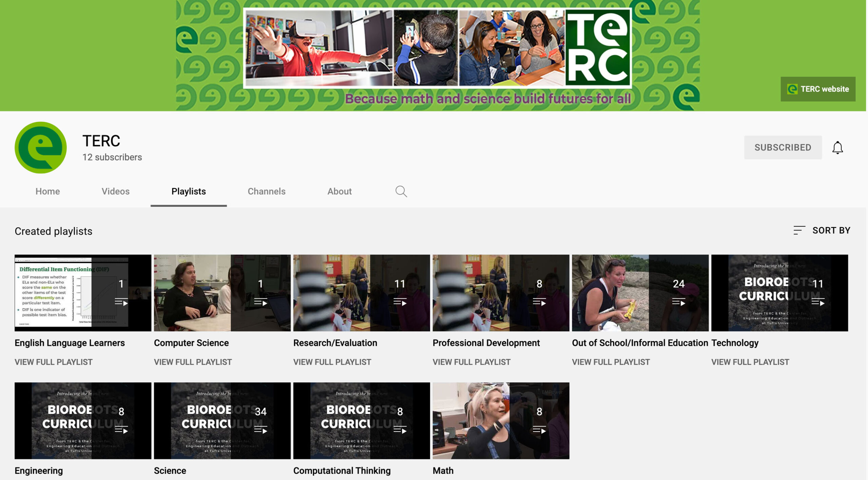Viewport: 868px width, 480px height.
Task: View full Computer Science playlist
Action: click(x=193, y=362)
